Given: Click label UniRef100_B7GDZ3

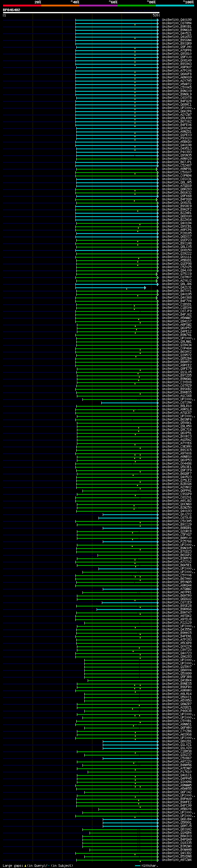Looking at the screenshot, I should pyautogui.click(x=177, y=551).
